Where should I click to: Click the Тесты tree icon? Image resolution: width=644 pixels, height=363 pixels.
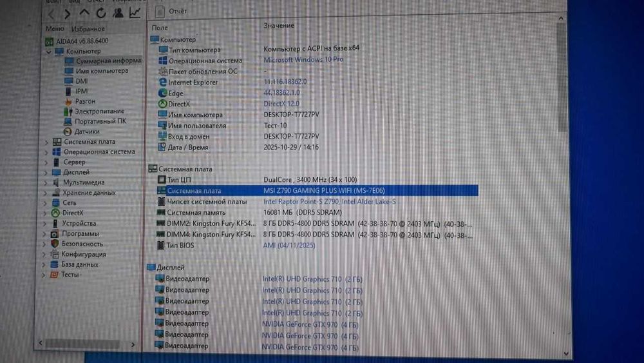pyautogui.click(x=54, y=275)
